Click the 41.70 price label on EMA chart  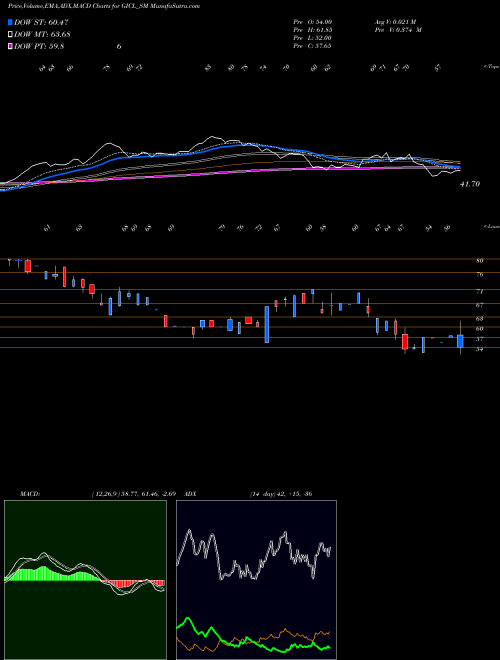(x=470, y=184)
